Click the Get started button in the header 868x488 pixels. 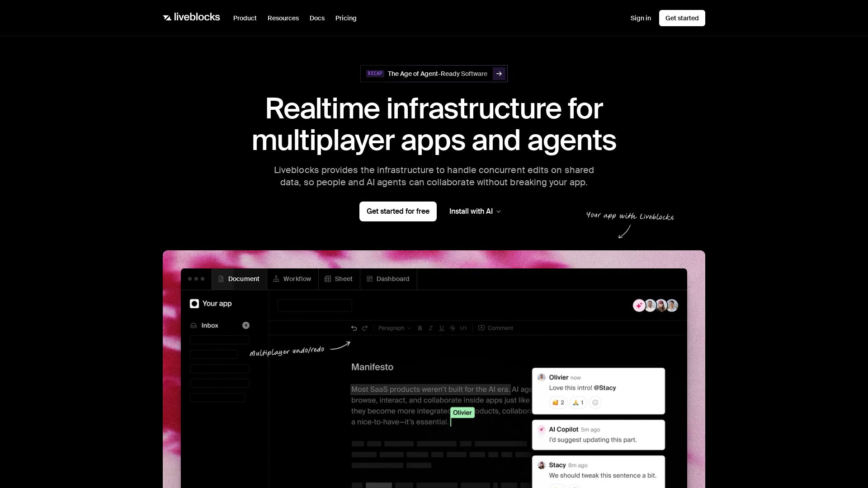pyautogui.click(x=682, y=18)
